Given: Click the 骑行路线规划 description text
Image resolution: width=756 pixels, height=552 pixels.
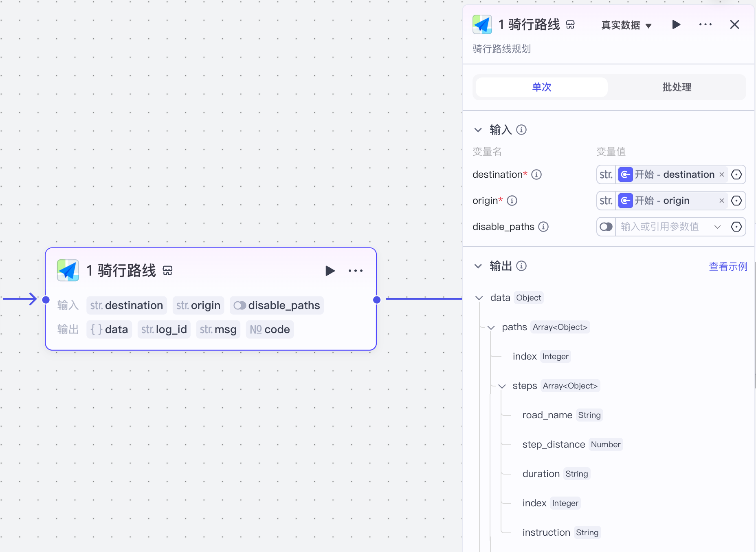Looking at the screenshot, I should [x=501, y=49].
